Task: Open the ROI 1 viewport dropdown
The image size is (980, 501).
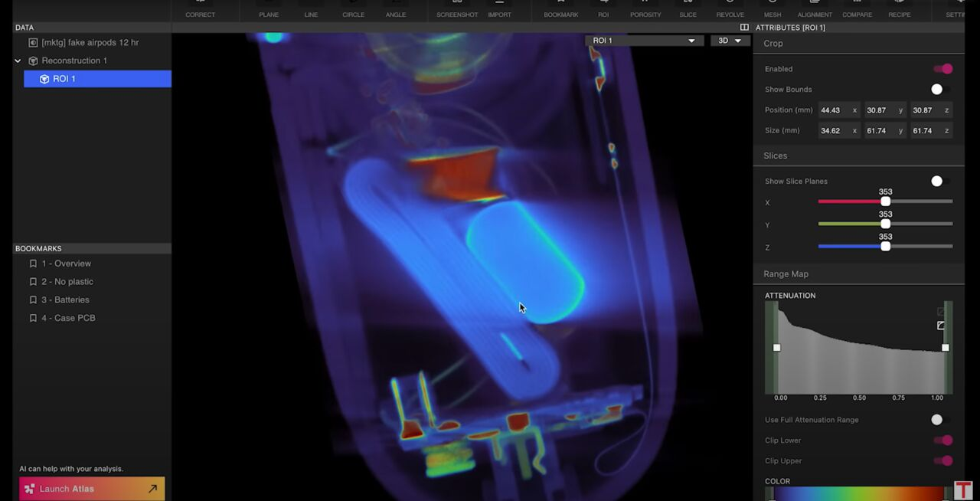Action: point(645,41)
